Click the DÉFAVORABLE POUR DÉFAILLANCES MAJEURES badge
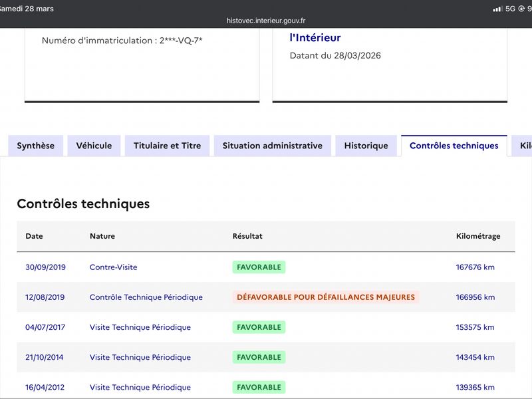The height and width of the screenshot is (399, 532). 326,297
